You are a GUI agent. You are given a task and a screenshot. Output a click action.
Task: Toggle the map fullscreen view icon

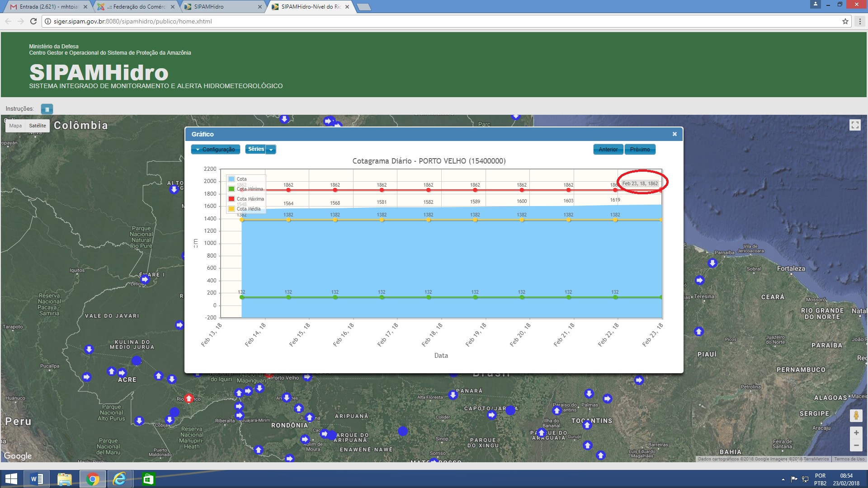854,125
